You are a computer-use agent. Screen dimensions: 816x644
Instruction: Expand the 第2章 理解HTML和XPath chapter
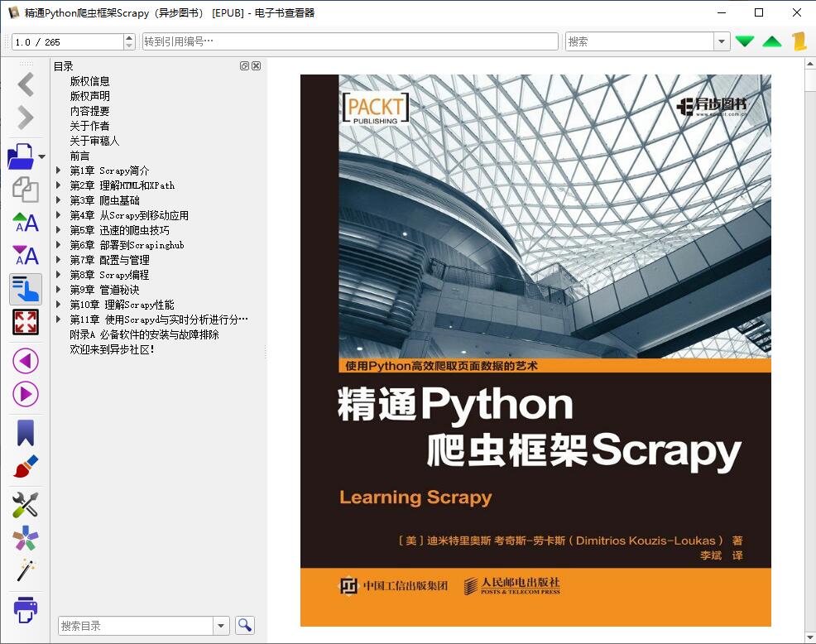pos(58,185)
